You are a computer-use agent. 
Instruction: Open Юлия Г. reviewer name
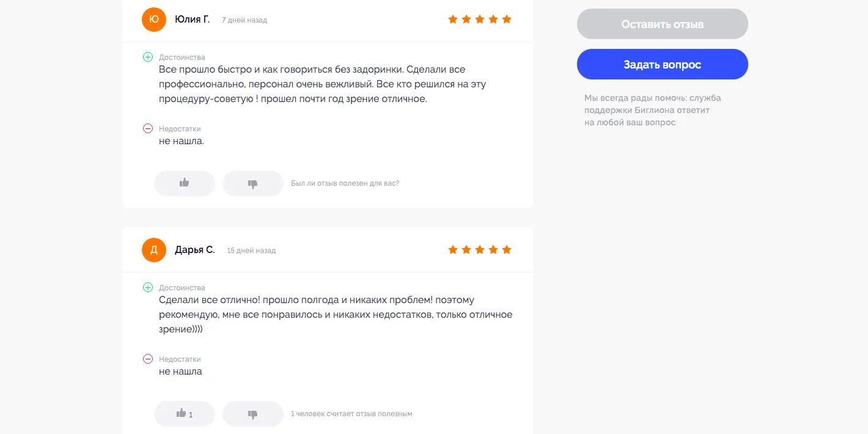pos(192,20)
